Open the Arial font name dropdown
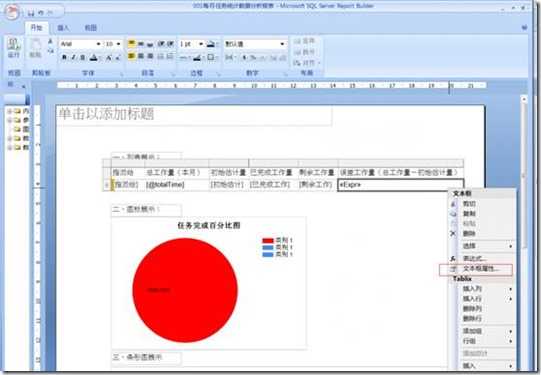The height and width of the screenshot is (375, 541). point(98,44)
